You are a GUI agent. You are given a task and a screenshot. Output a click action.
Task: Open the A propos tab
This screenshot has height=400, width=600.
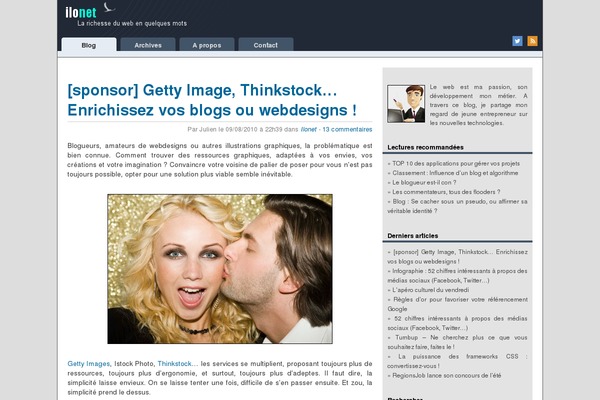(x=207, y=45)
